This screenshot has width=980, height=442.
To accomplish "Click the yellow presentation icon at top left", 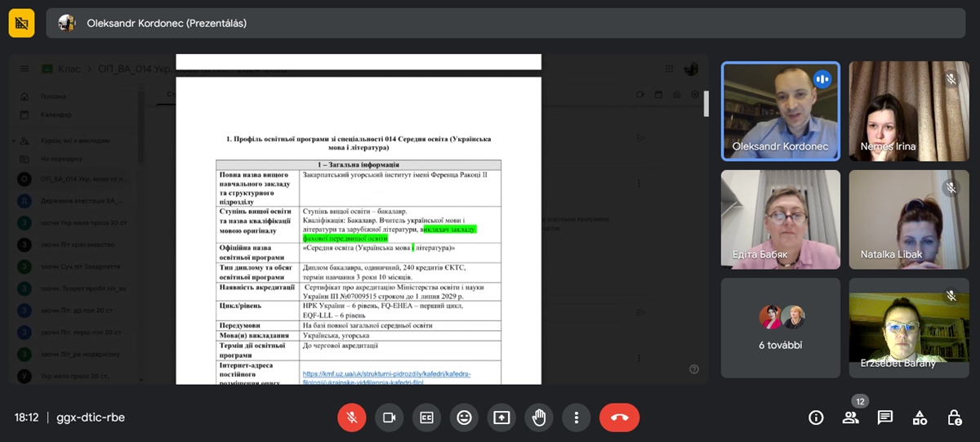I will tap(22, 23).
